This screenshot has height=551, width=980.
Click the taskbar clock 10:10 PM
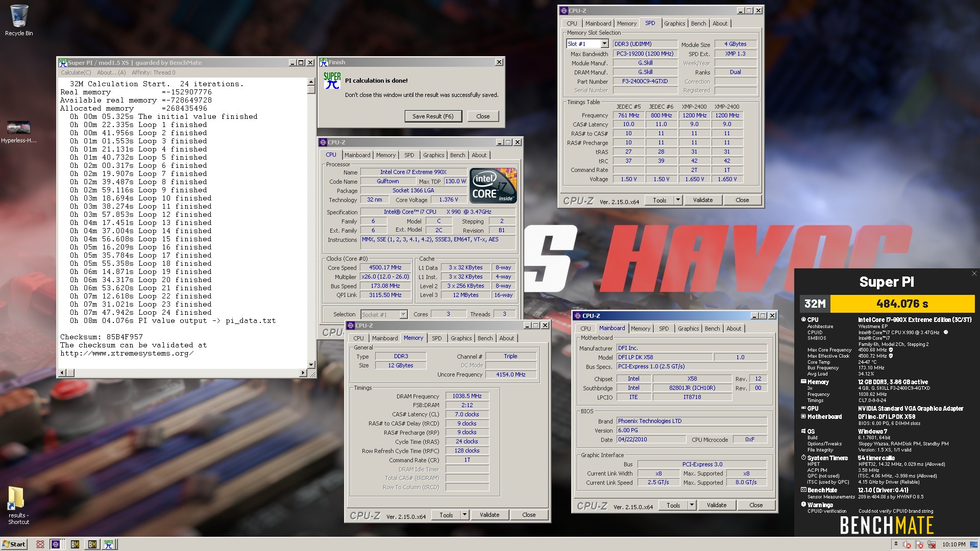click(953, 544)
